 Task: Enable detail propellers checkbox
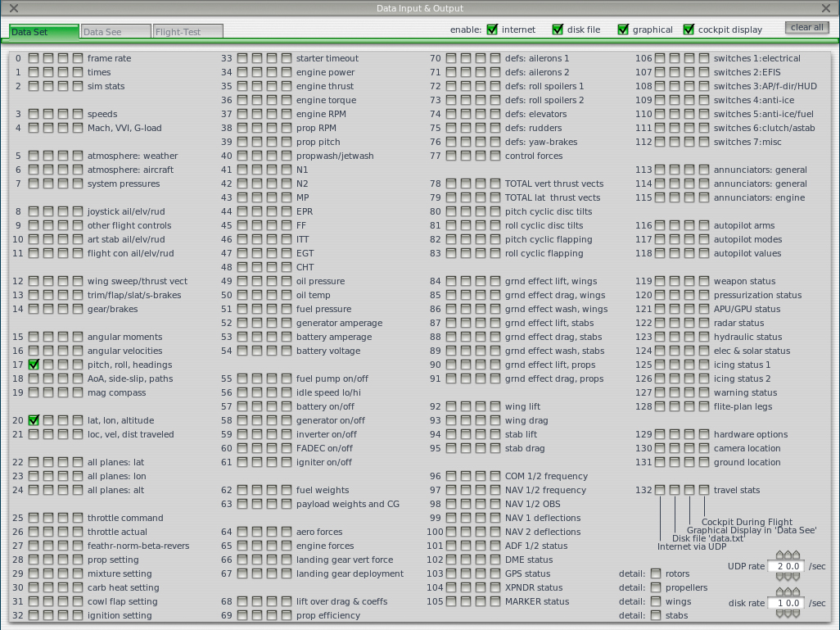pos(656,587)
